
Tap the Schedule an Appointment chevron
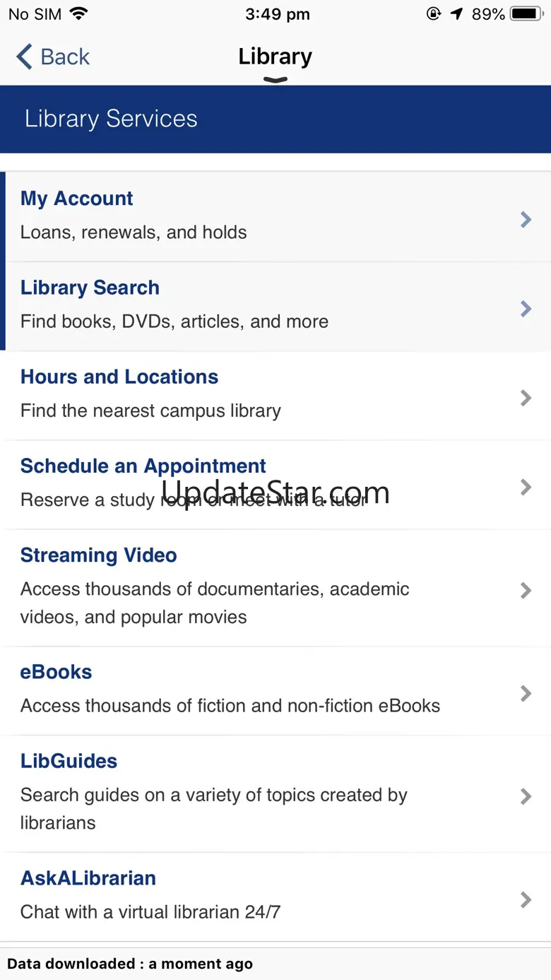pos(526,487)
